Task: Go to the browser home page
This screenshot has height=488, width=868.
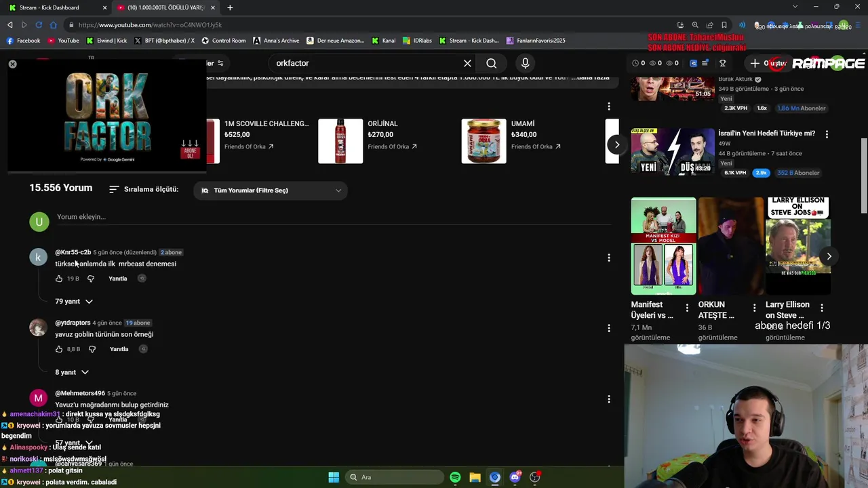Action: click(54, 25)
